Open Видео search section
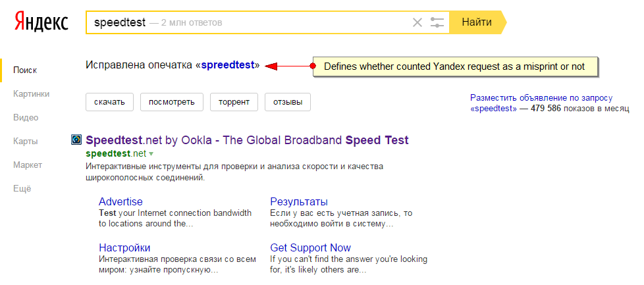 [26, 118]
